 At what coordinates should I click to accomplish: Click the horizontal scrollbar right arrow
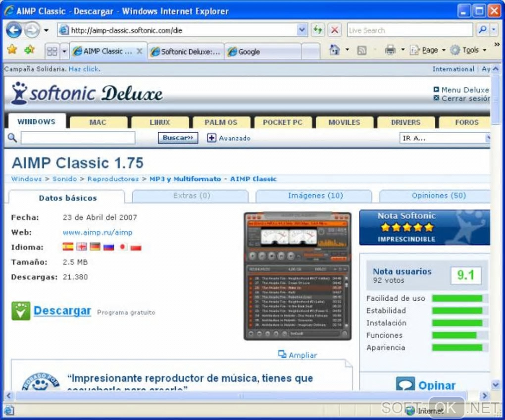coord(484,396)
